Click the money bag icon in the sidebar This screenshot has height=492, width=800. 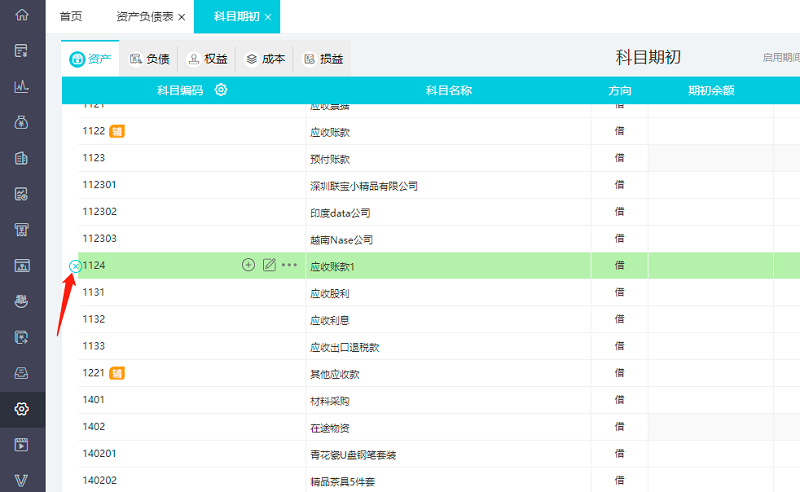22,123
